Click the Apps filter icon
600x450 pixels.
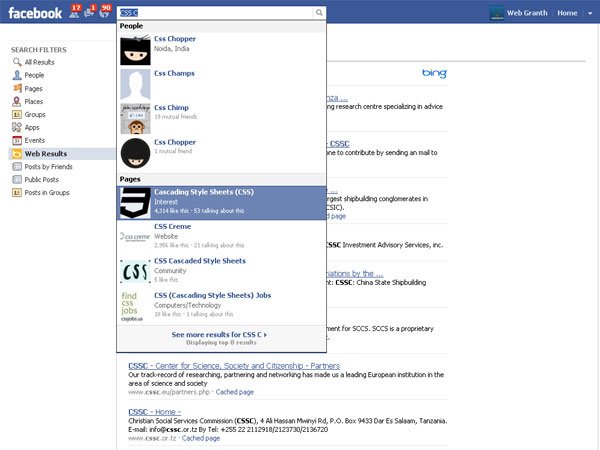coord(17,127)
